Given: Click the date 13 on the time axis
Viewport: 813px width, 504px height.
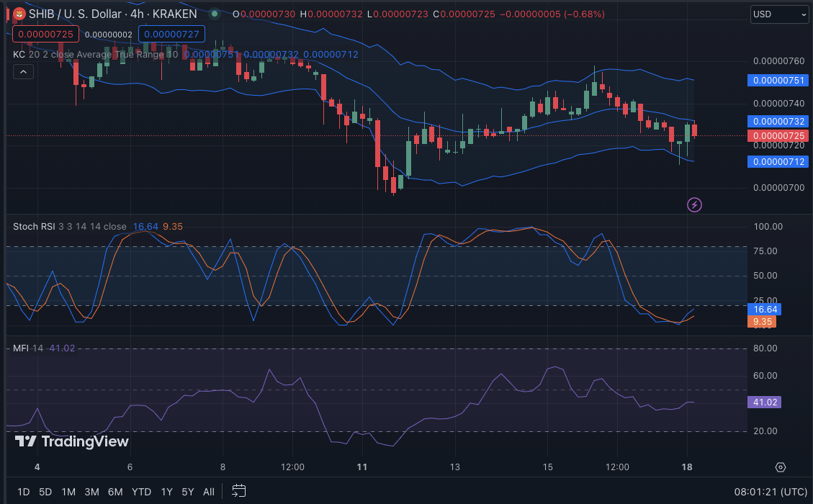Looking at the screenshot, I should coord(454,467).
